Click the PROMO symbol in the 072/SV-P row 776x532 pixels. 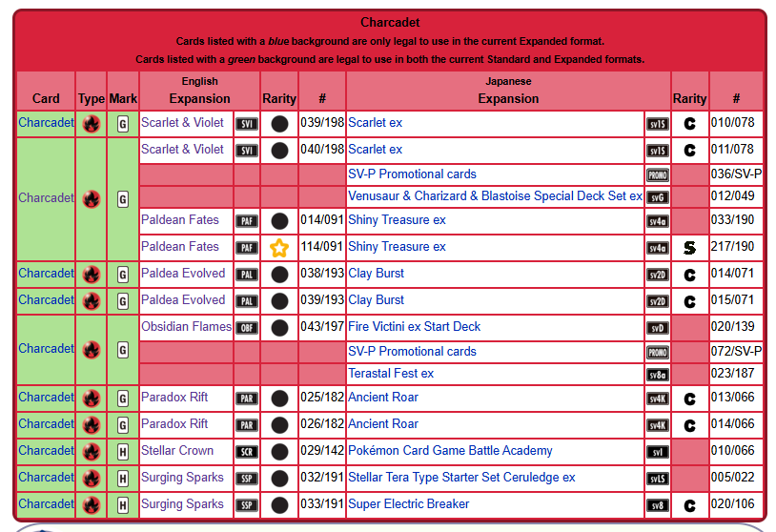point(657,353)
